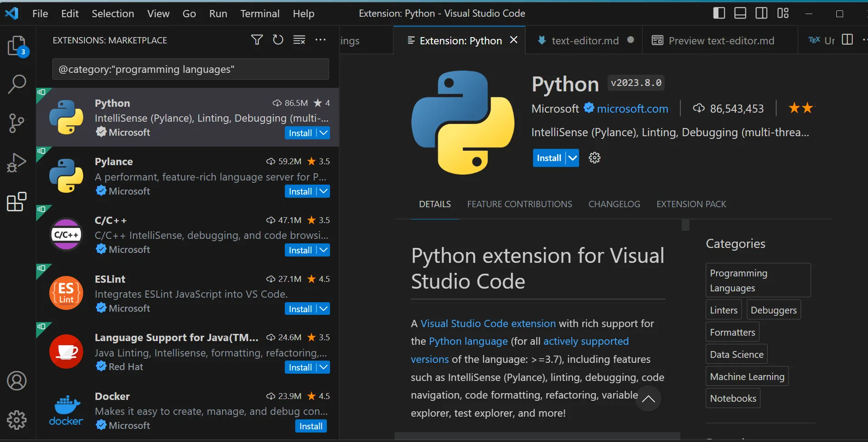Image resolution: width=868 pixels, height=442 pixels.
Task: Open the Accounts menu icon
Action: (x=17, y=381)
